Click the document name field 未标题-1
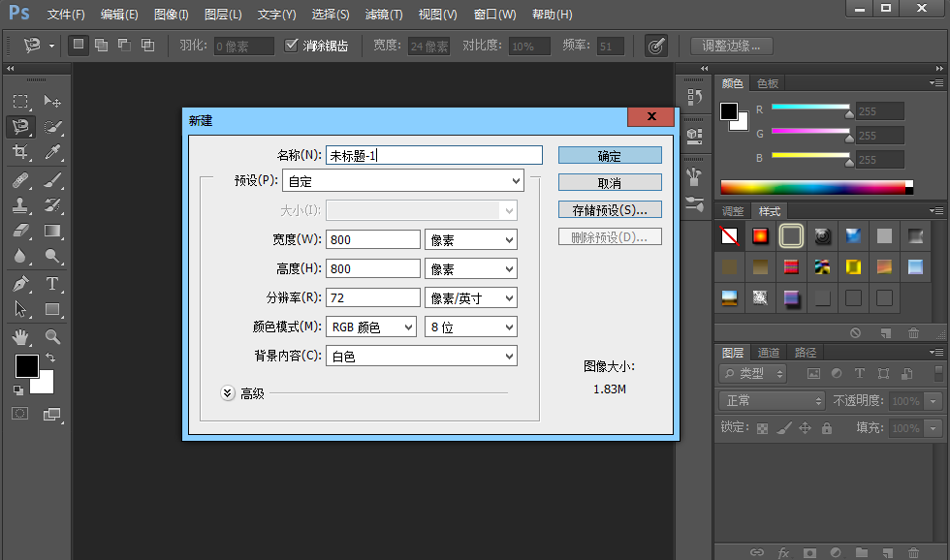 tap(434, 155)
